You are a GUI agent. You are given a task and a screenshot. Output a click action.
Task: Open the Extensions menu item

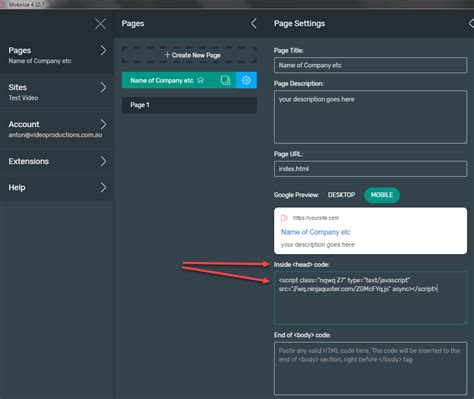click(57, 161)
